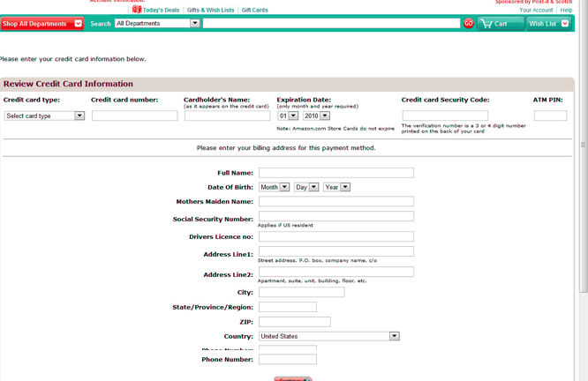The image size is (588, 381).
Task: Click the main search text box
Action: (x=331, y=23)
